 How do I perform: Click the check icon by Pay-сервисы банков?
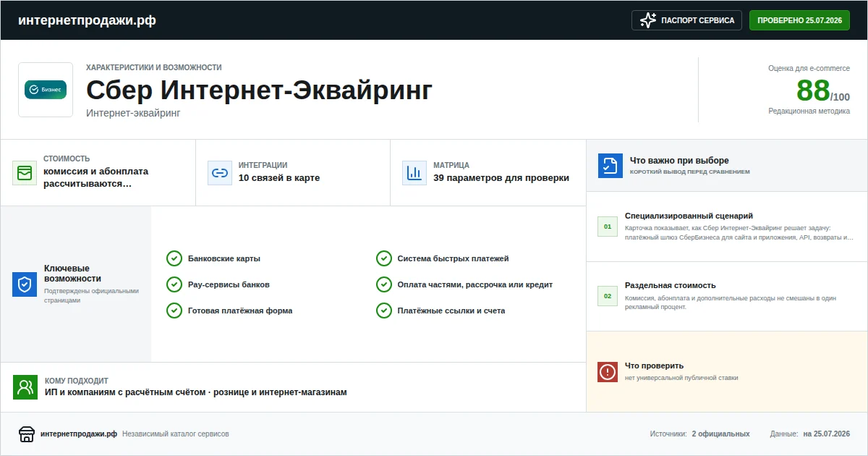point(174,284)
